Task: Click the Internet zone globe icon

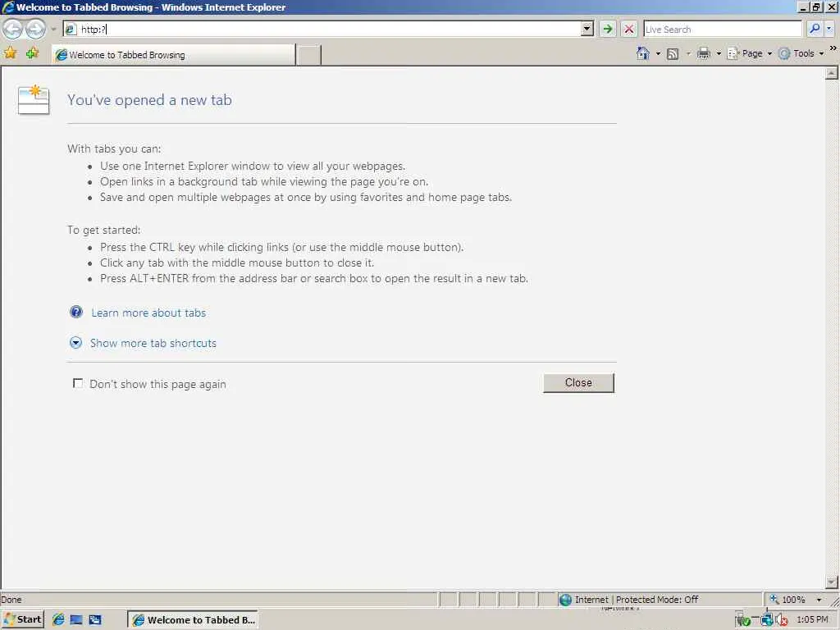Action: (565, 600)
